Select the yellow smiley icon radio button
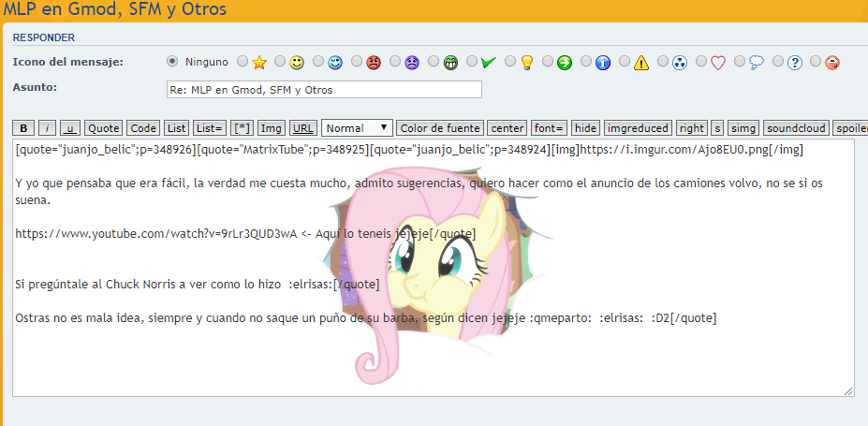This screenshot has height=426, width=868. click(280, 62)
